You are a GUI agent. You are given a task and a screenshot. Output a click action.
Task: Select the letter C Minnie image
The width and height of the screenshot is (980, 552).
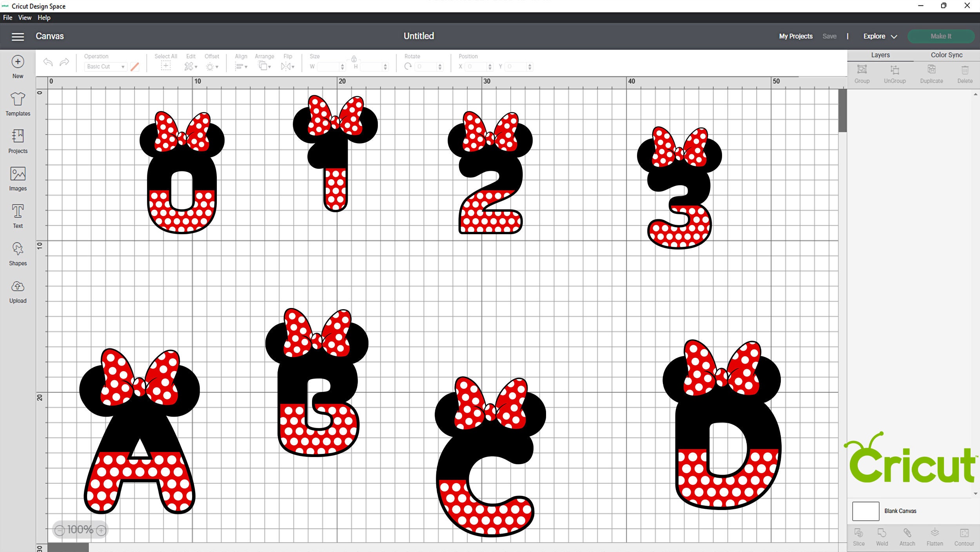click(490, 457)
